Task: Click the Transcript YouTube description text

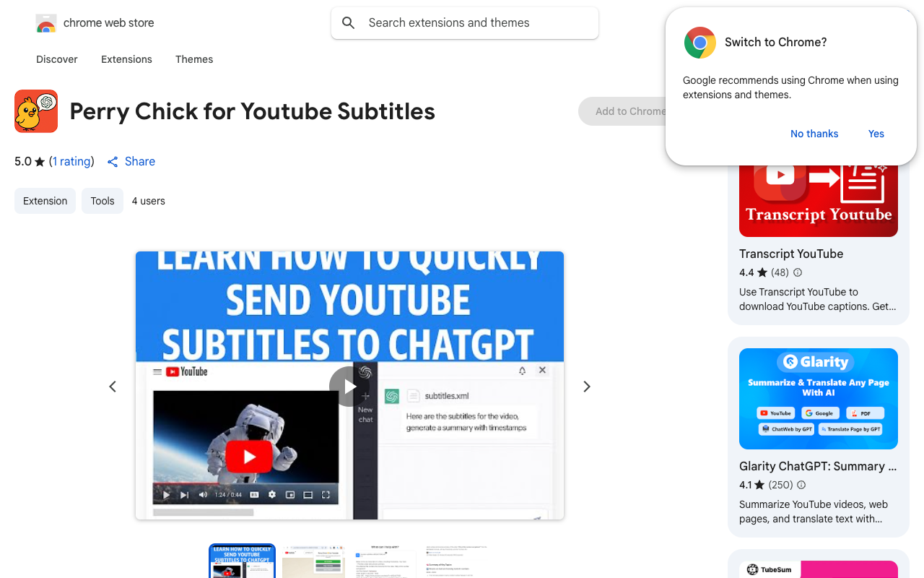Action: pos(818,299)
